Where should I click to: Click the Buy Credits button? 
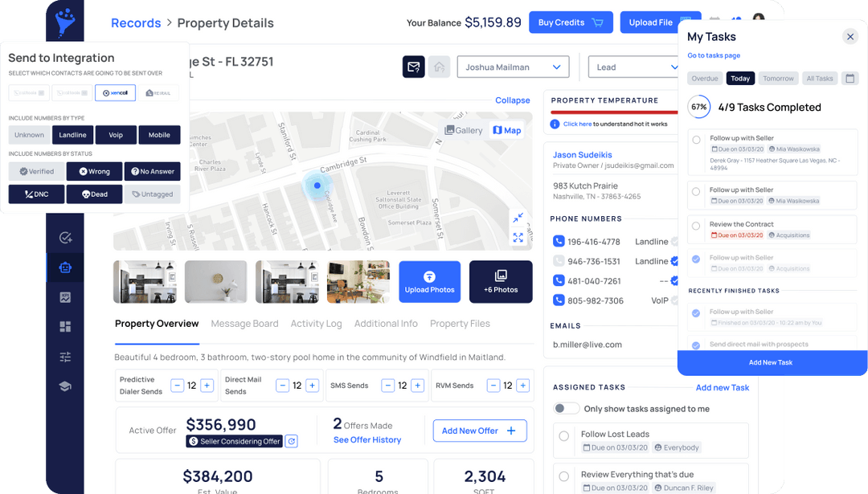pos(571,22)
